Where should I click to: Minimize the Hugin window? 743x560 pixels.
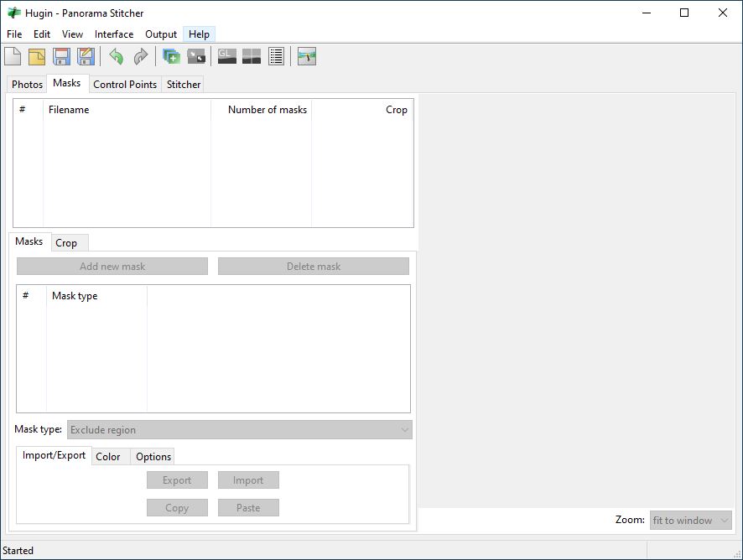[647, 13]
